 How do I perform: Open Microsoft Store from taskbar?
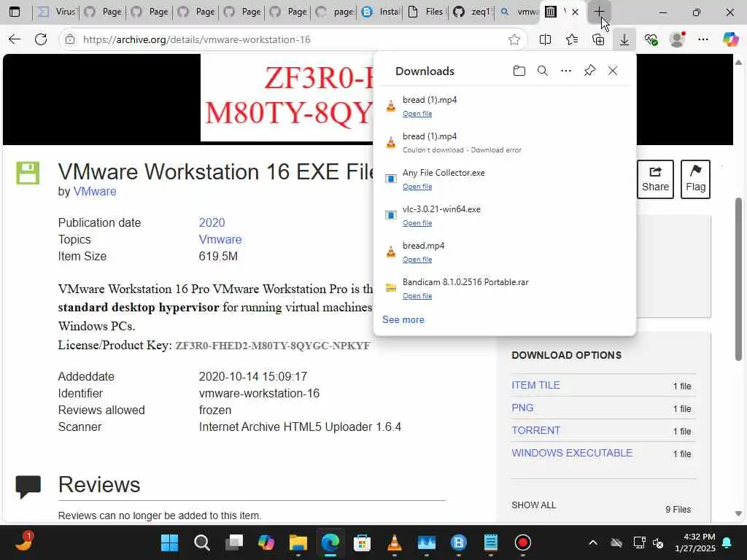362,542
